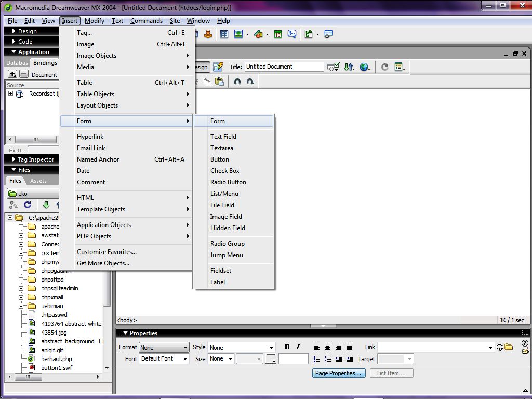
Task: Click the Properties help question icon
Action: pyautogui.click(x=525, y=343)
